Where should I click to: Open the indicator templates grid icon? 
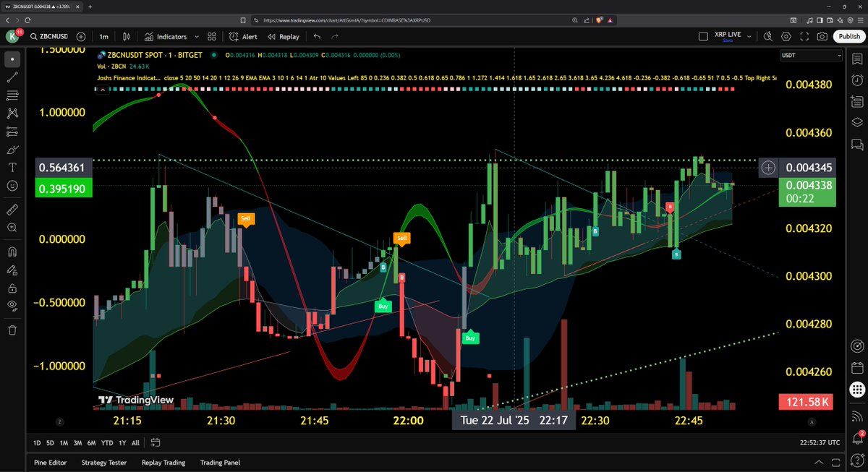pos(212,36)
